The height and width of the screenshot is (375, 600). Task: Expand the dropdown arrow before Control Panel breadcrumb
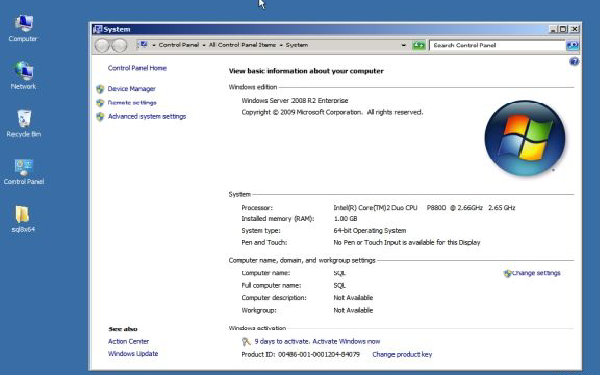[x=154, y=45]
